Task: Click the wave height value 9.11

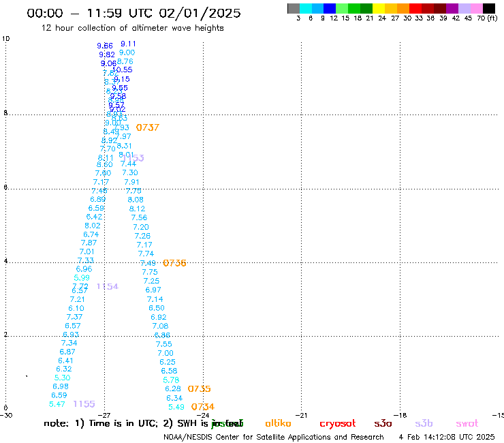Action: pyautogui.click(x=128, y=44)
